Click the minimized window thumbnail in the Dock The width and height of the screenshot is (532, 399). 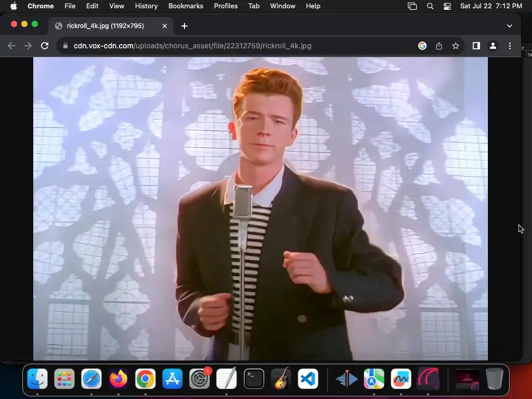(467, 379)
